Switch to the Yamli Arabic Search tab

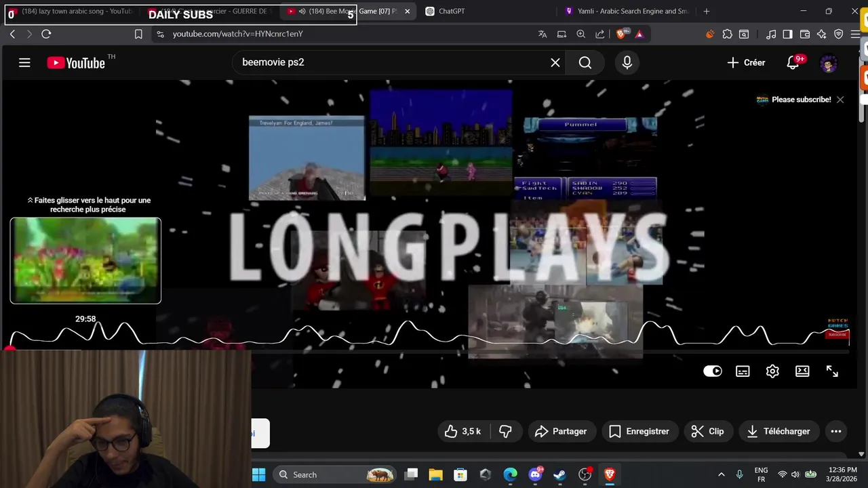627,11
